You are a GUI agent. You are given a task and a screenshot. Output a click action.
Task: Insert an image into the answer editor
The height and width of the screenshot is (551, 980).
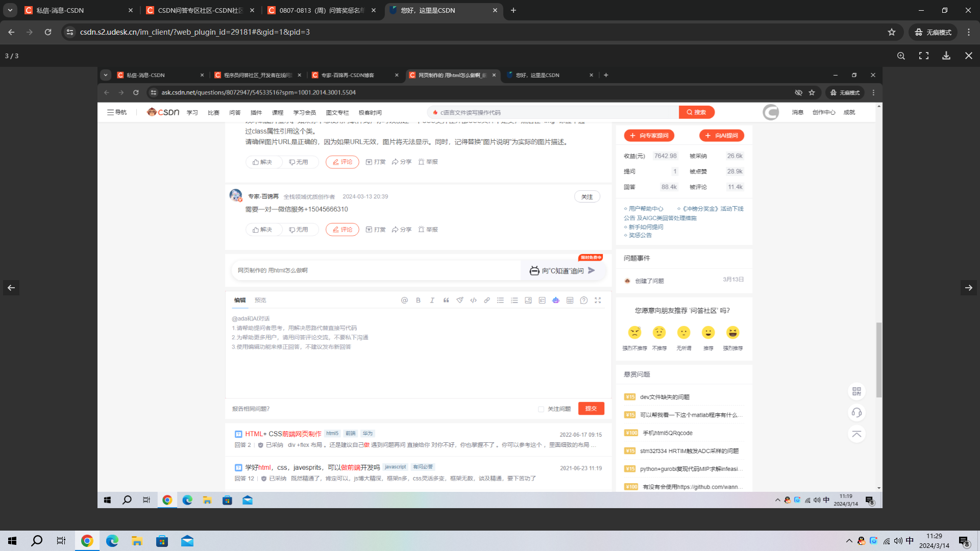[528, 300]
